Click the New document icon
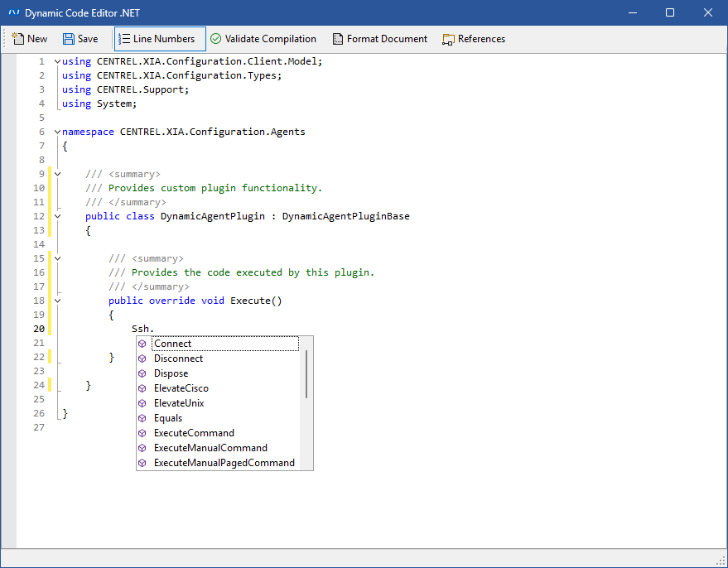This screenshot has height=568, width=728. (x=17, y=39)
